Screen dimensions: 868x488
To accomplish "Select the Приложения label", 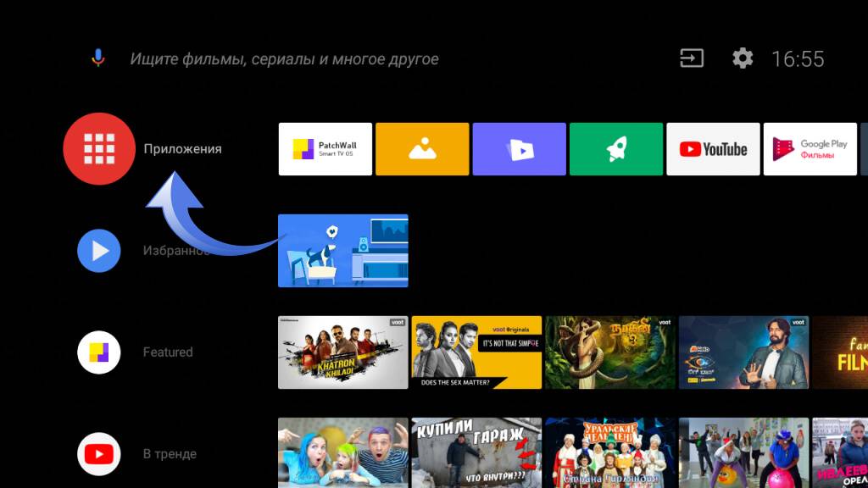I will (182, 149).
